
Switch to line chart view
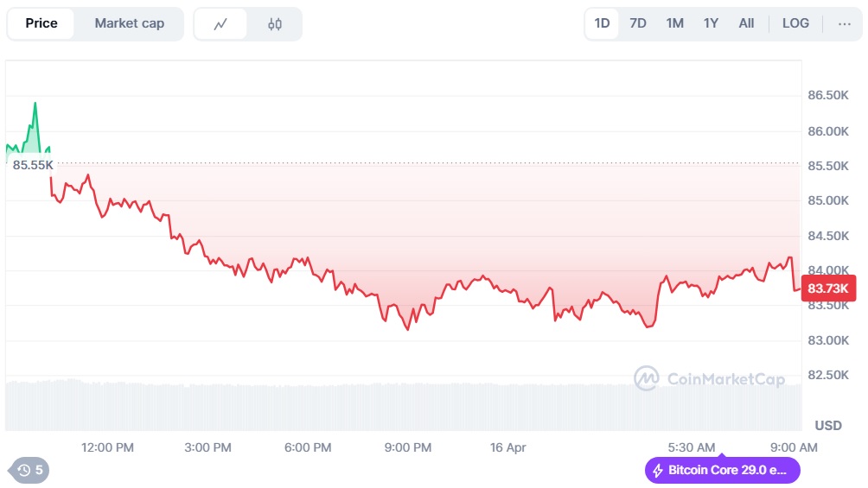220,24
